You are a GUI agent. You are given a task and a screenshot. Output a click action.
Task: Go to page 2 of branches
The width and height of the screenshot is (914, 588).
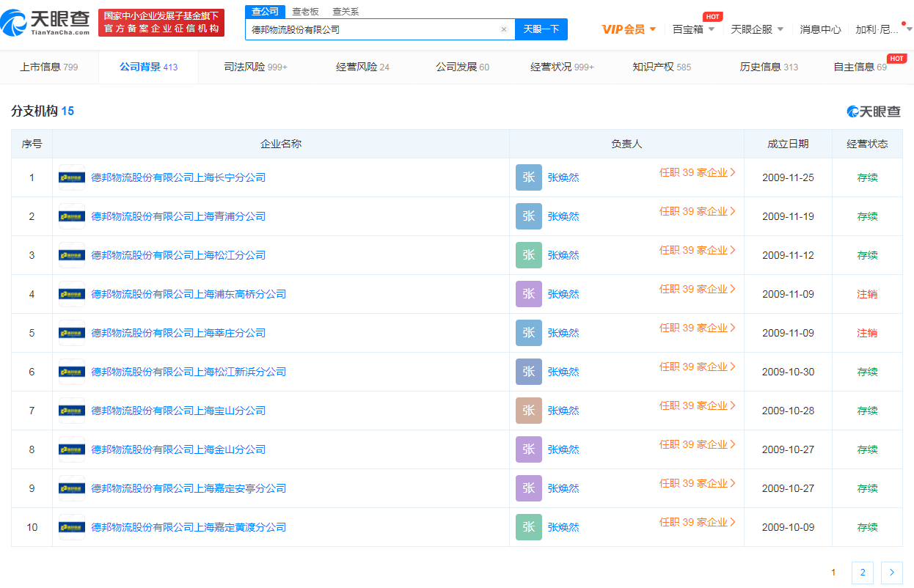(x=862, y=573)
